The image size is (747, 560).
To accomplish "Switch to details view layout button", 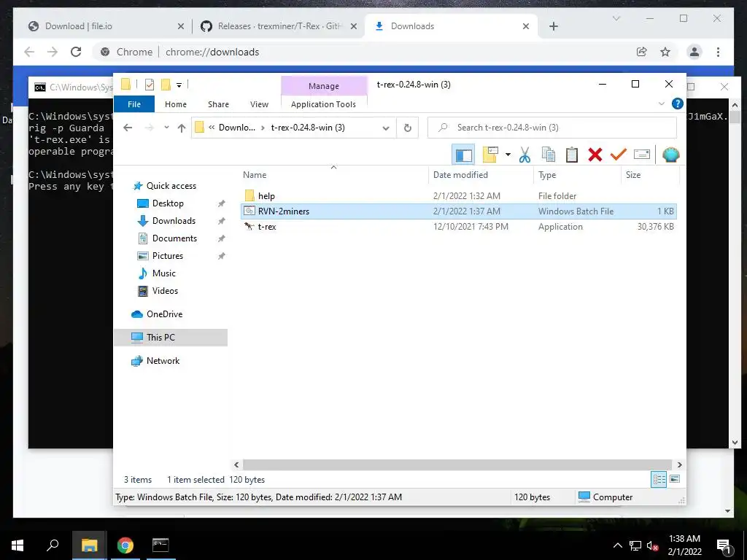I will 659,480.
